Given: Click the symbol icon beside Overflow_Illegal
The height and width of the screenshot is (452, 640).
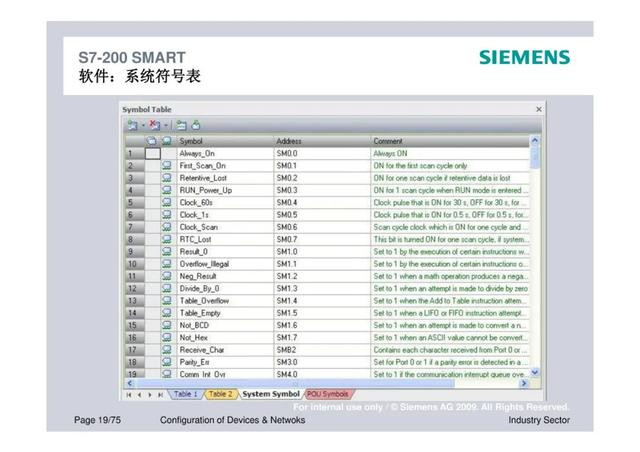Looking at the screenshot, I should (x=167, y=264).
